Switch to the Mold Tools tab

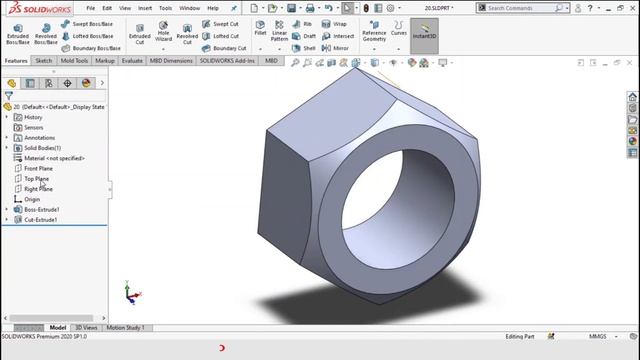[x=74, y=61]
